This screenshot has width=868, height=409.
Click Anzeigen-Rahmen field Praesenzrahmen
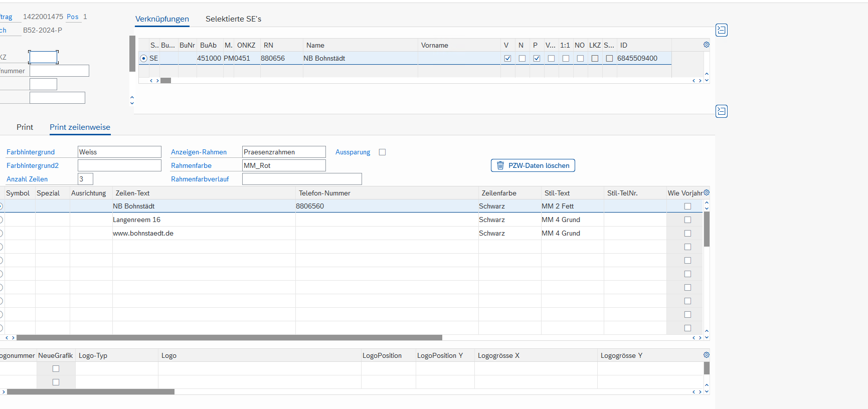click(x=284, y=152)
